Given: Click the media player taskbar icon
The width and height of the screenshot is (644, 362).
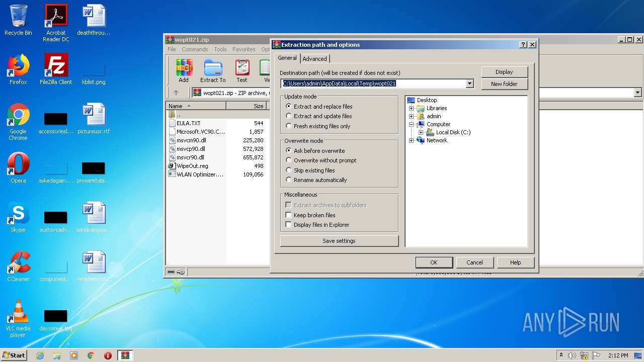Looking at the screenshot, I should click(x=74, y=355).
